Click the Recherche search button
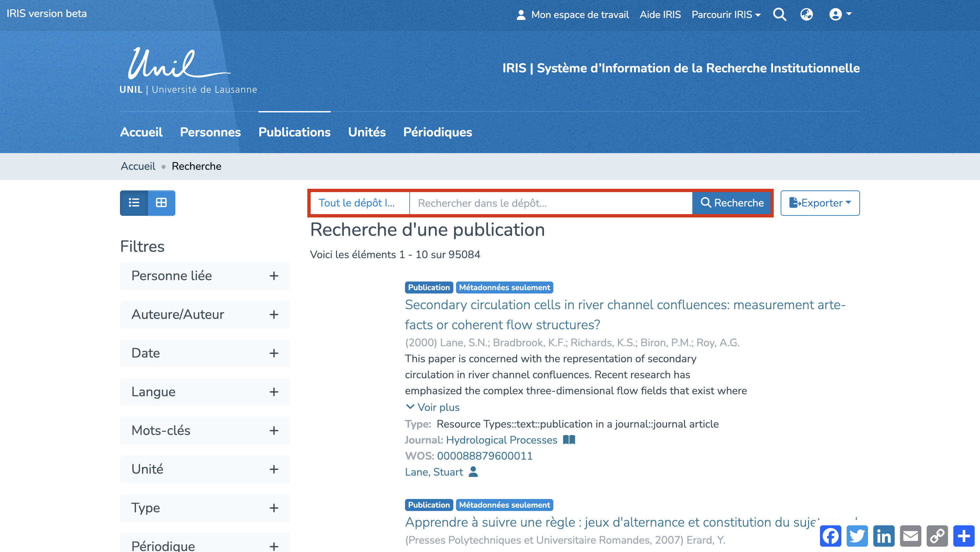Image resolution: width=980 pixels, height=552 pixels. coord(732,203)
